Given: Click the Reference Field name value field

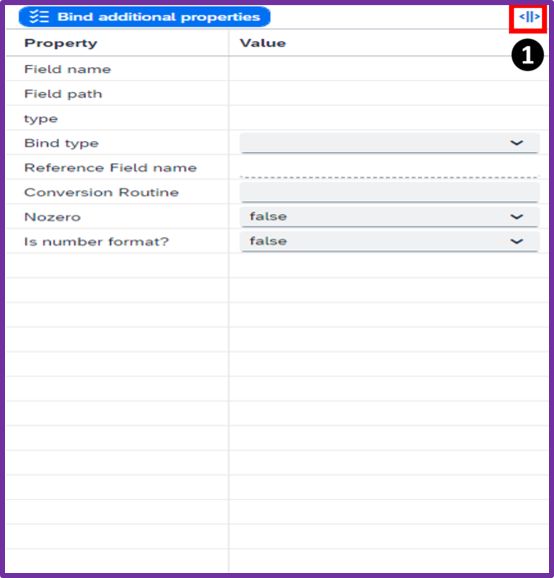Looking at the screenshot, I should point(389,168).
